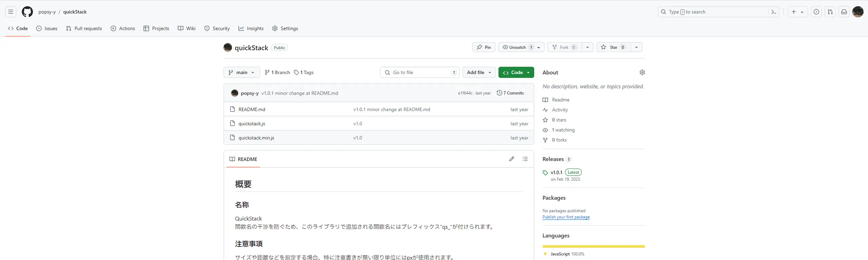The height and width of the screenshot is (260, 868).
Task: Open the main branch selector
Action: (242, 72)
